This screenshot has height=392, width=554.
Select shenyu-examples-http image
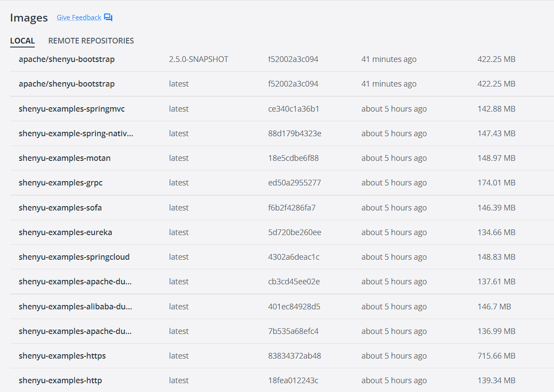60,381
